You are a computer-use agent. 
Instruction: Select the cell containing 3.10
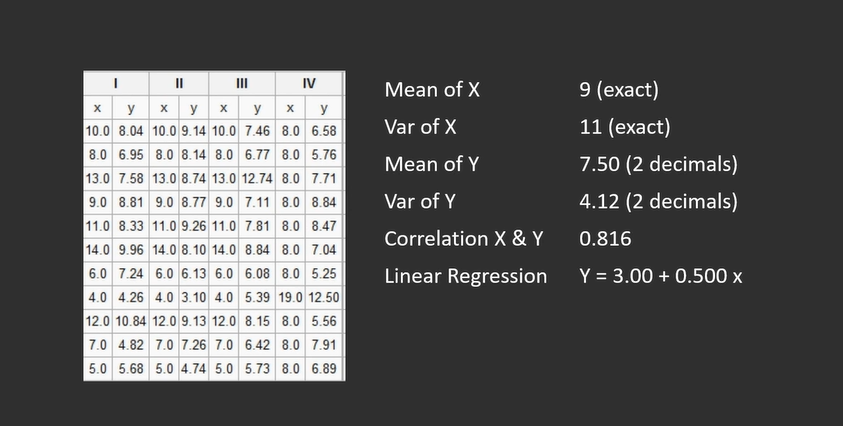[x=194, y=297]
